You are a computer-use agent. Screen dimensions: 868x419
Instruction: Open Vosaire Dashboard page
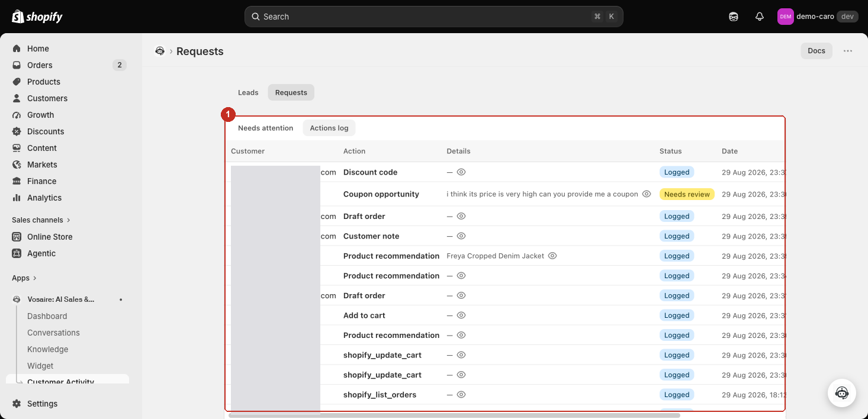[47, 316]
